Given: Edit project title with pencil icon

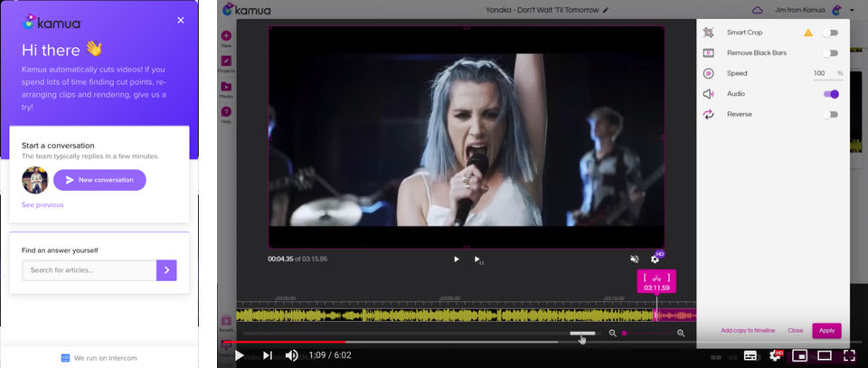Looking at the screenshot, I should click(x=606, y=10).
